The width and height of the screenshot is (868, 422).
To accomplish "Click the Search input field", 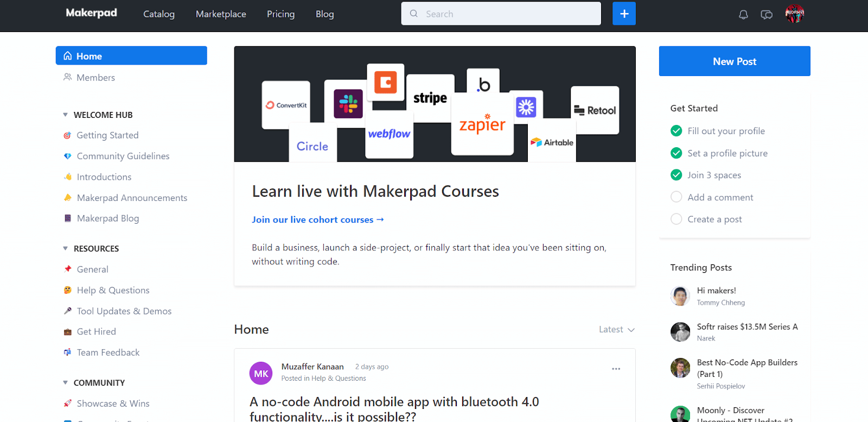I will 501,14.
